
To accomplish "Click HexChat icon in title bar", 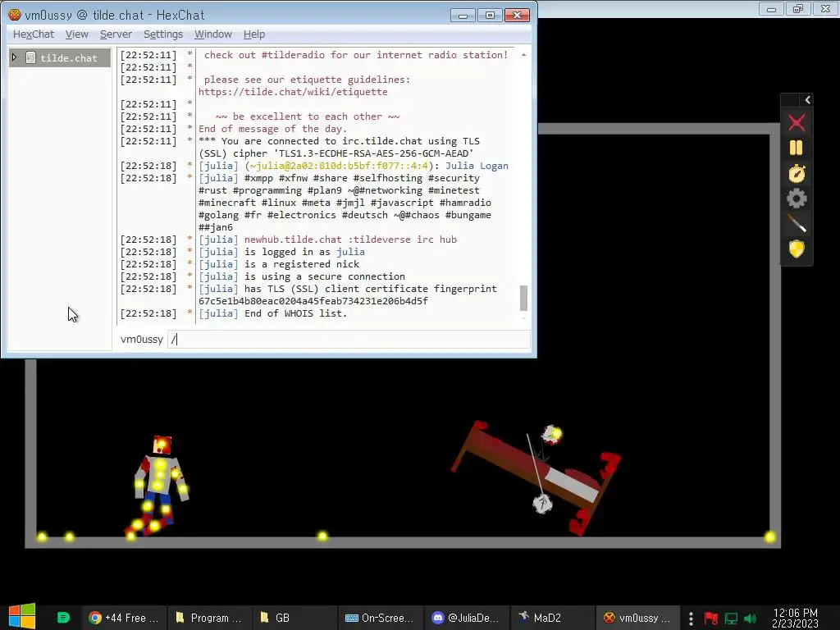I will [x=15, y=15].
